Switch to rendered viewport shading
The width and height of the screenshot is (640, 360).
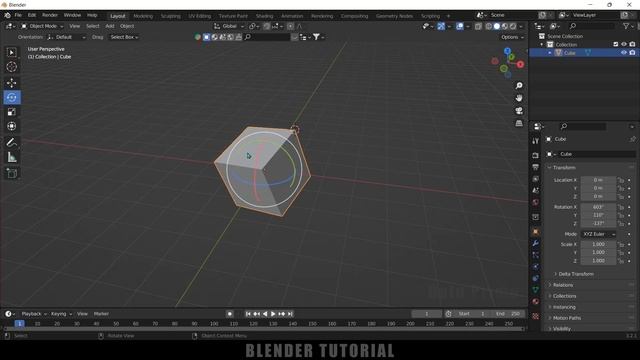(x=513, y=27)
